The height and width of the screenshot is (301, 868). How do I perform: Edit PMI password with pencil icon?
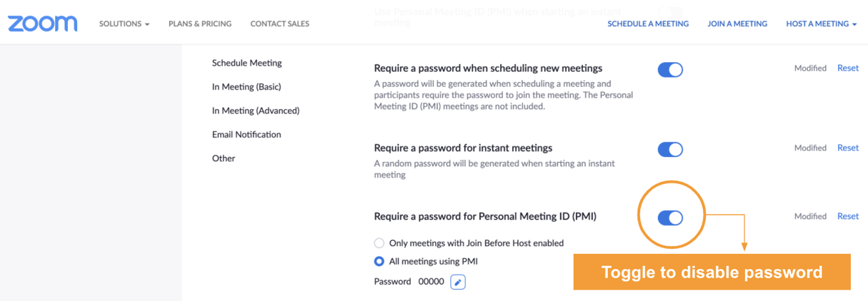tap(458, 282)
